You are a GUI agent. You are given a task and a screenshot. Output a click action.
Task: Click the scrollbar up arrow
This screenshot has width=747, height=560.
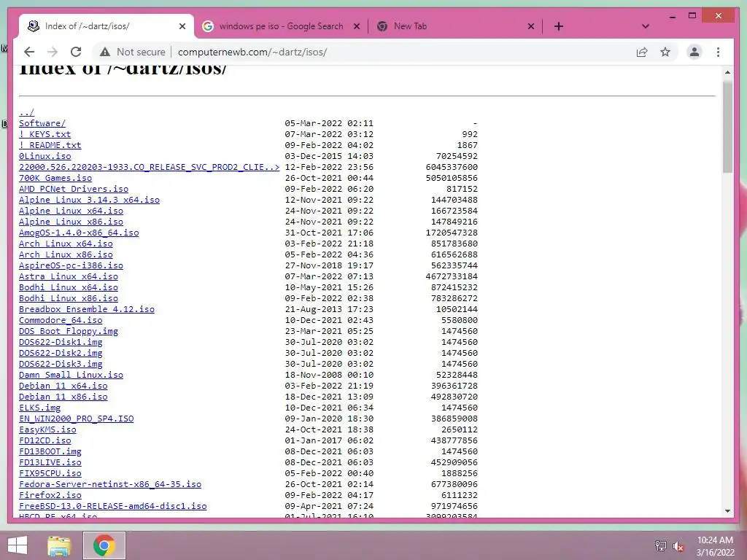coord(727,72)
